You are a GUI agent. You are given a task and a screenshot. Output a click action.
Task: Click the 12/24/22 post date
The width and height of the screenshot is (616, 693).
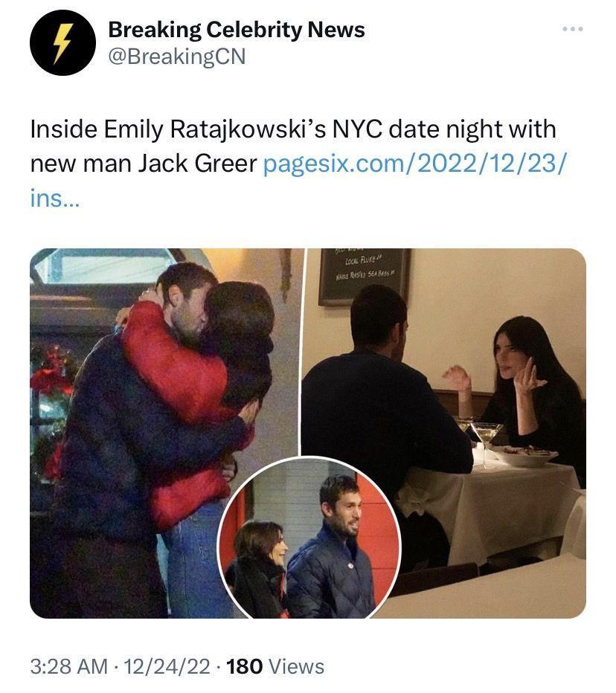(166, 666)
